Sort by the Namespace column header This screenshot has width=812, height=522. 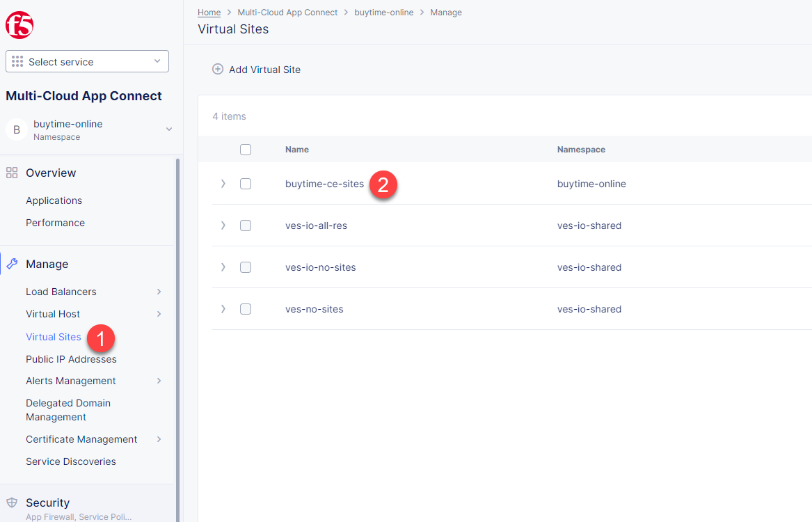coord(581,150)
